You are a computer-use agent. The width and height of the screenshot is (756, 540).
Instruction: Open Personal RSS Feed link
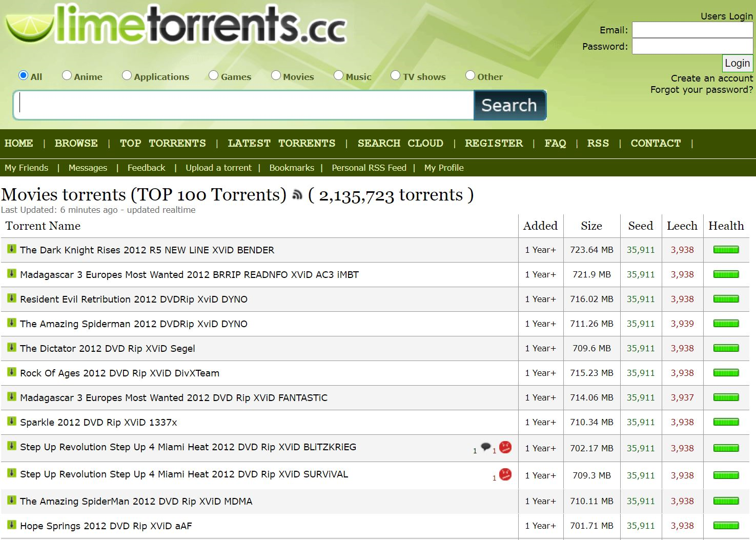(369, 168)
